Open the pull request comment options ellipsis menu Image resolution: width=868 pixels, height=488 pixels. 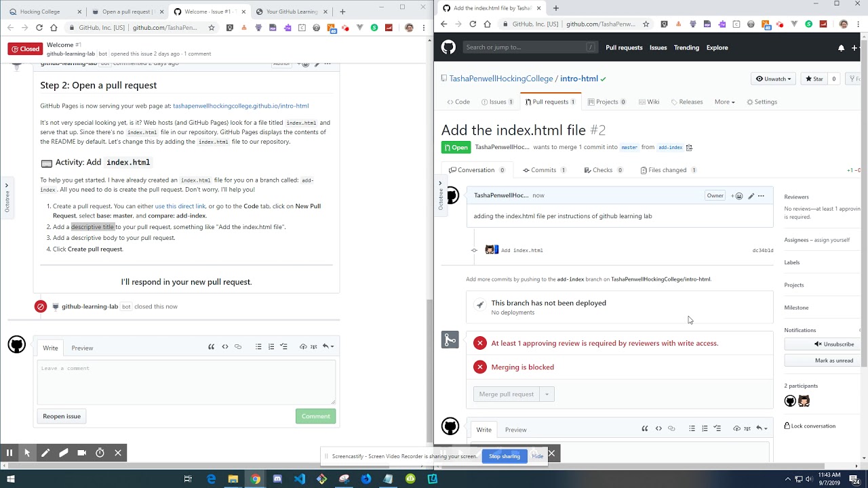[761, 196]
